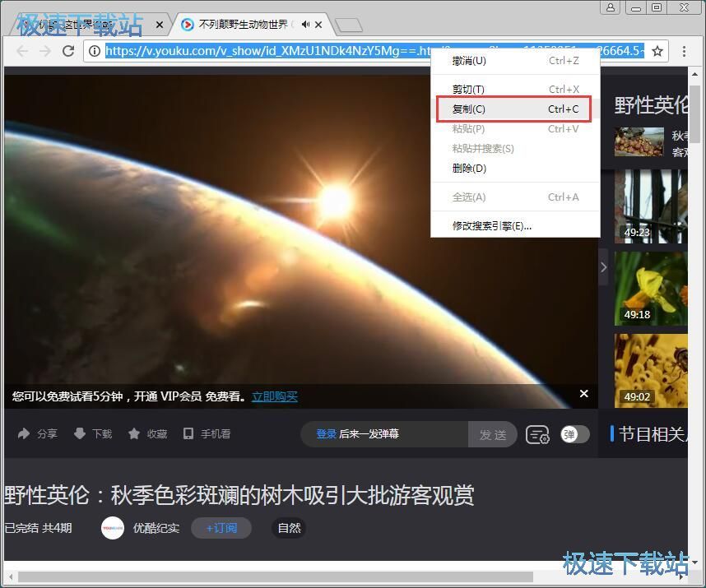The image size is (706, 588).
Task: Switch to the 不列颠野生动物世界 tab
Action: (x=243, y=25)
